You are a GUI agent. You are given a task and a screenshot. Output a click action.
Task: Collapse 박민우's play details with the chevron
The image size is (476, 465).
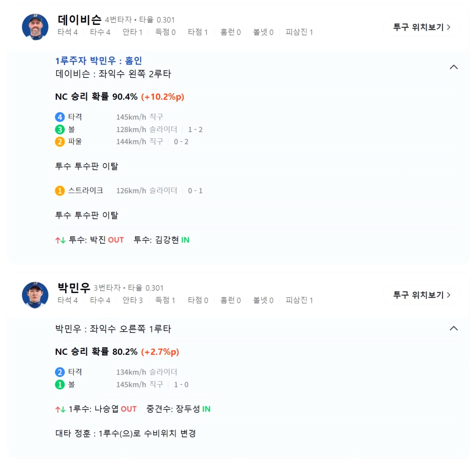[x=453, y=328]
